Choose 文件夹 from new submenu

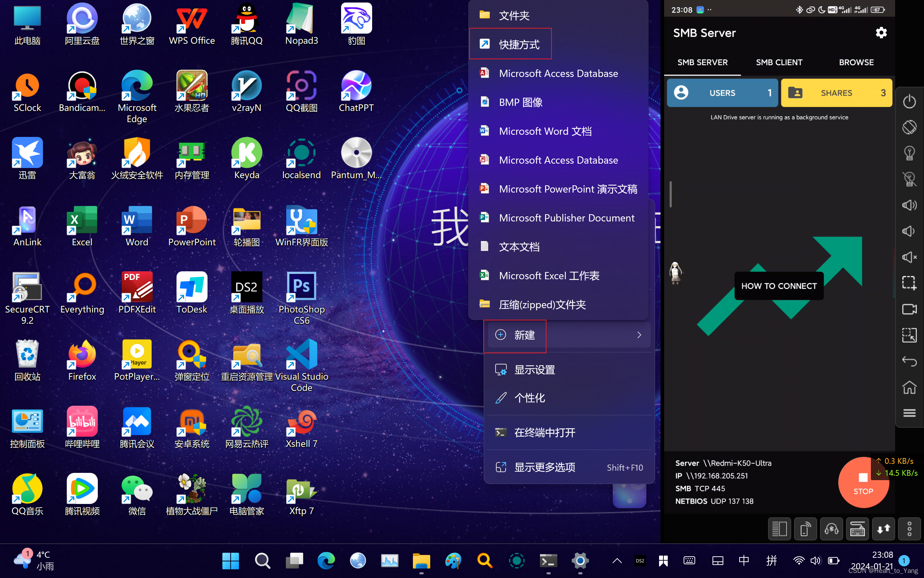pyautogui.click(x=558, y=15)
